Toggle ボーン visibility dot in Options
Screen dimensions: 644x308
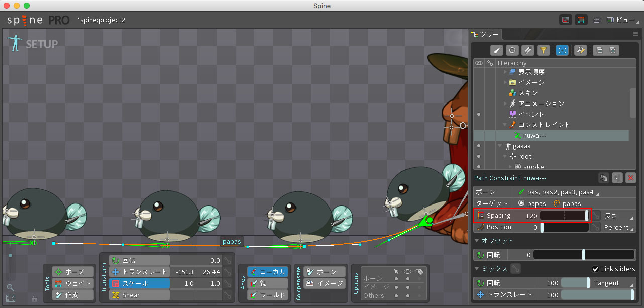(x=407, y=278)
